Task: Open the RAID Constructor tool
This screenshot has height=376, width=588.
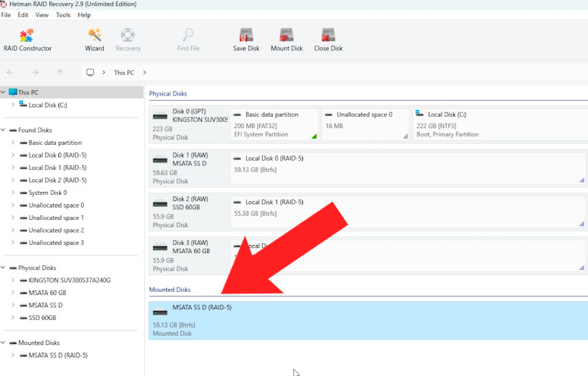Action: coord(27,40)
